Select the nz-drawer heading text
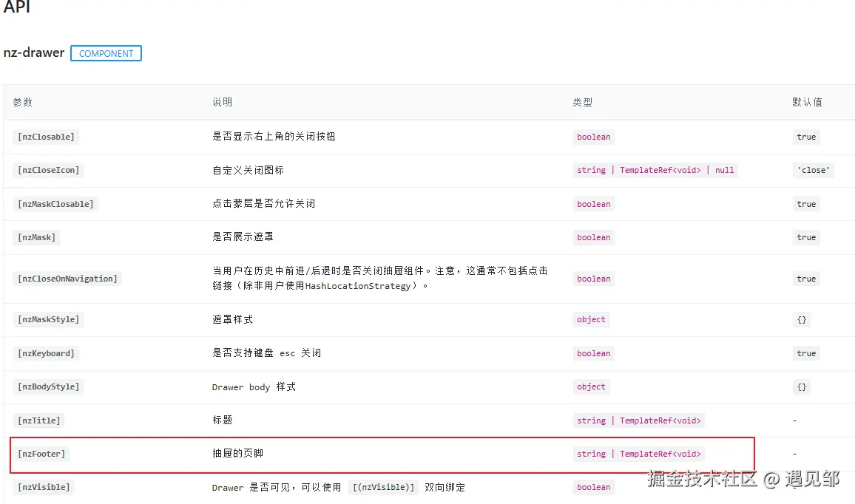This screenshot has width=855, height=504. click(x=34, y=53)
